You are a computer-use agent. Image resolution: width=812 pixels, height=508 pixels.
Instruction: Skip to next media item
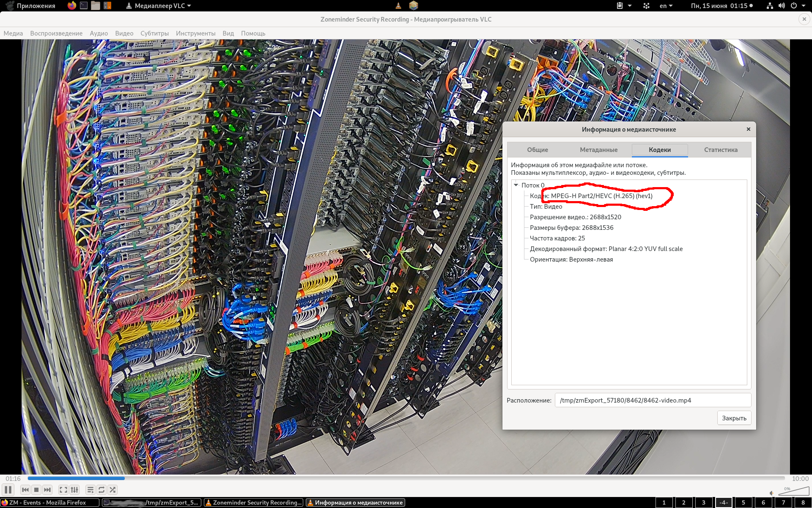click(x=47, y=490)
